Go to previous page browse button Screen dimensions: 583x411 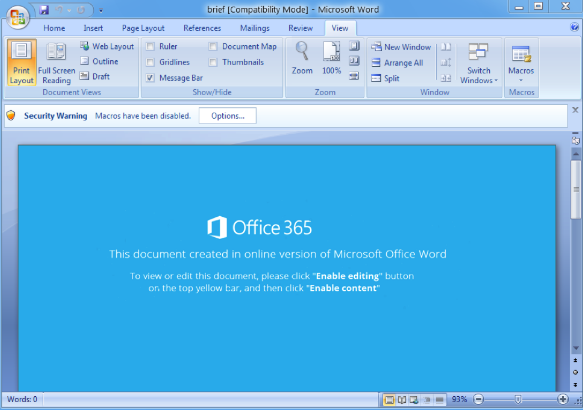(x=576, y=360)
